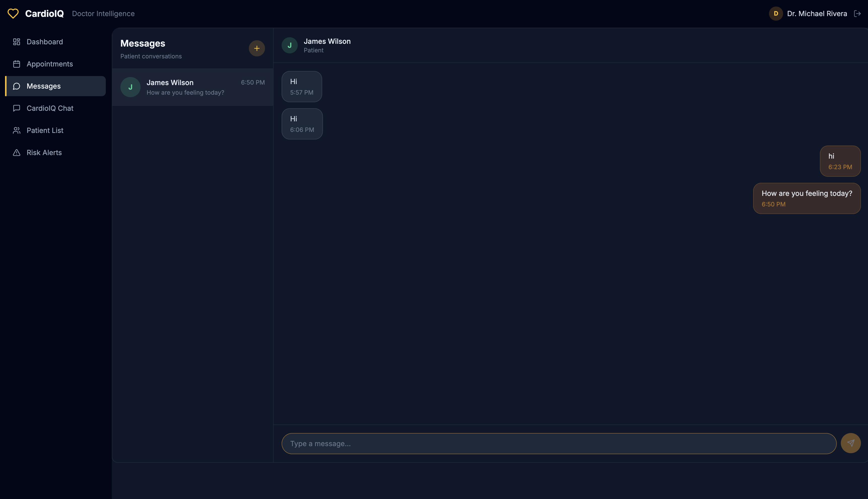Click the Dashboard grid icon in sidebar

[x=16, y=42]
